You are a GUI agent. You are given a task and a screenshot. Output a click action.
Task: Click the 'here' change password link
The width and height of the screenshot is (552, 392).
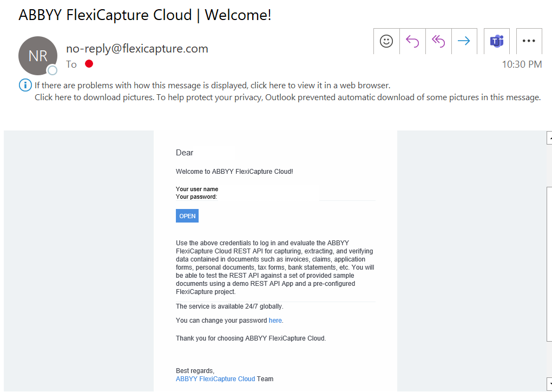(275, 321)
